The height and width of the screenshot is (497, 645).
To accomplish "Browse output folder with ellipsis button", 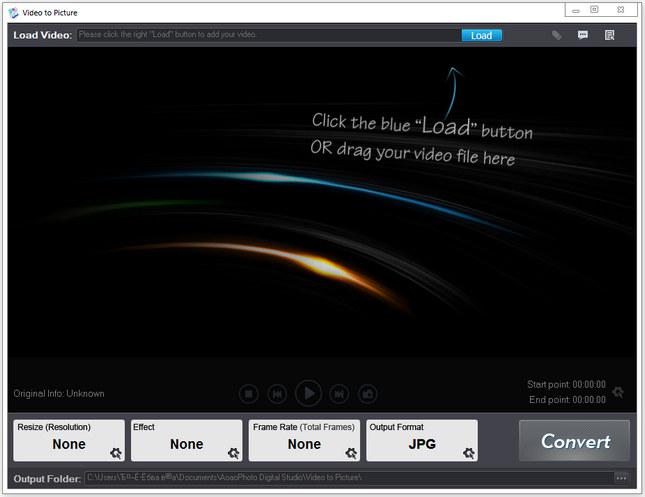I will [x=621, y=478].
